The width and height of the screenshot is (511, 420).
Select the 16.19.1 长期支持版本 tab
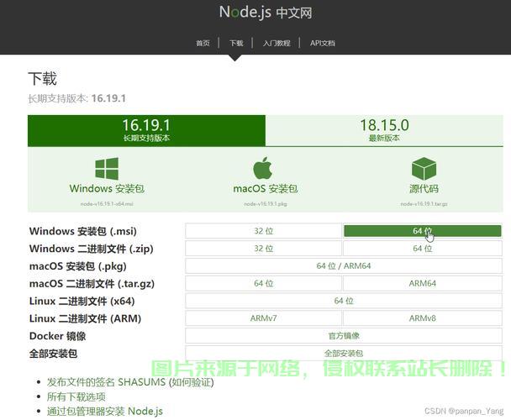[x=146, y=130]
